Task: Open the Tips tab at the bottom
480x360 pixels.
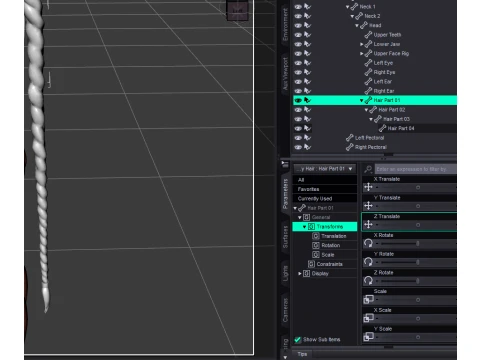Action: click(x=302, y=354)
